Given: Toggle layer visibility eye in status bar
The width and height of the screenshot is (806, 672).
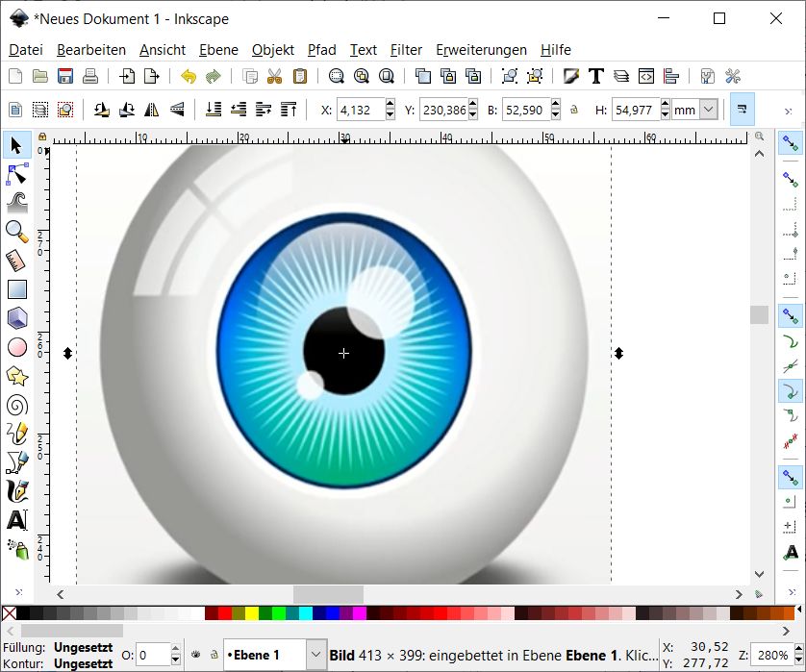Looking at the screenshot, I should 194,655.
